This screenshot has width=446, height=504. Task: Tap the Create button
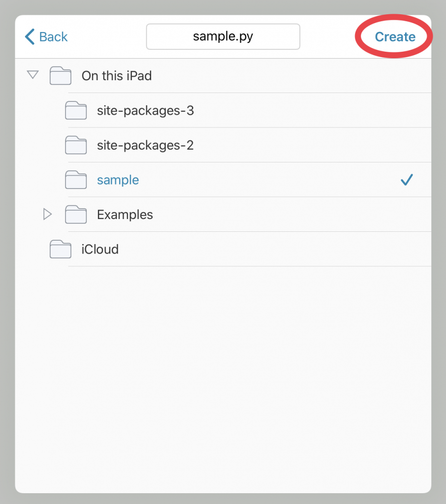(395, 37)
